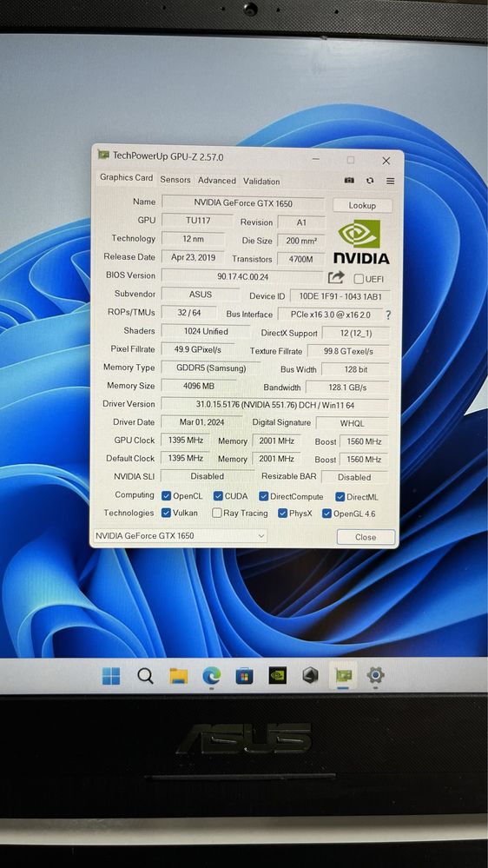
Task: Click the BIOS Version field 90.17.4C.00.24
Action: (x=243, y=276)
